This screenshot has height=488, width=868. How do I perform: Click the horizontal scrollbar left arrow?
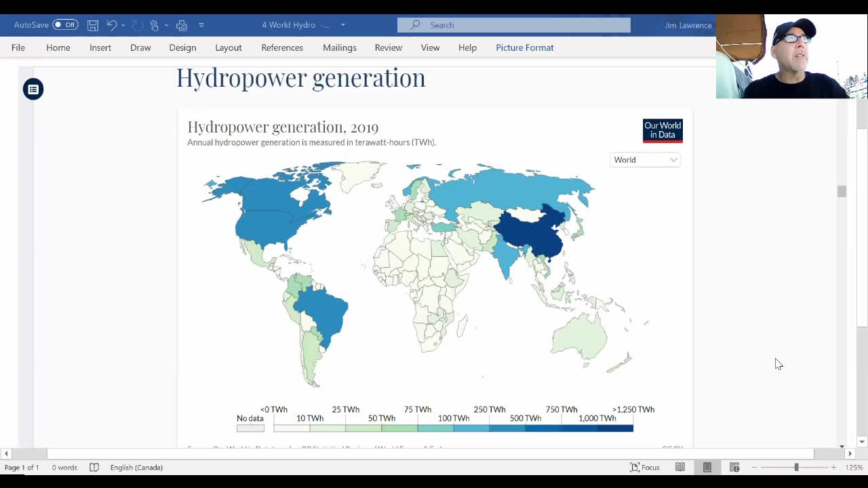tap(6, 453)
